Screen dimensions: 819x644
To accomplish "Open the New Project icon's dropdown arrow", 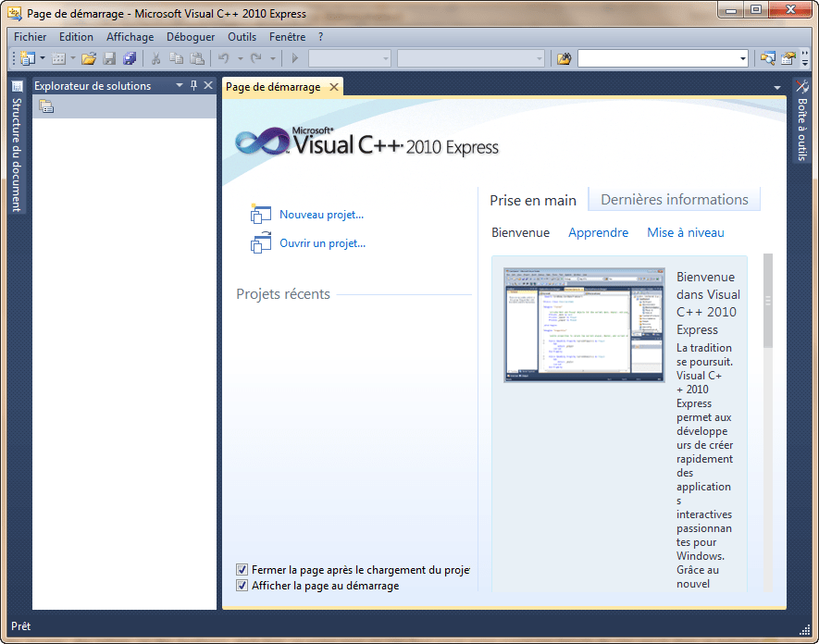I will (x=43, y=58).
